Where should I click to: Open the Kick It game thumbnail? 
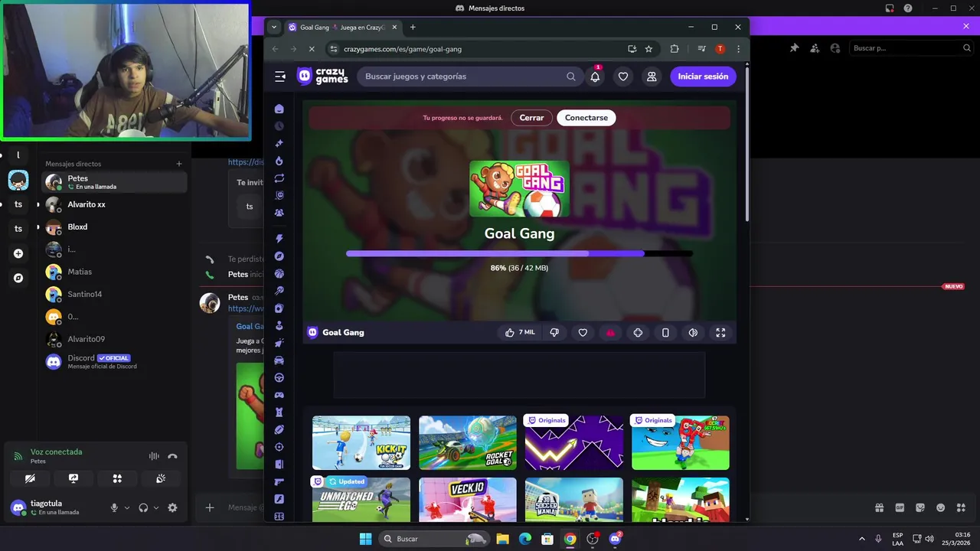pyautogui.click(x=361, y=443)
